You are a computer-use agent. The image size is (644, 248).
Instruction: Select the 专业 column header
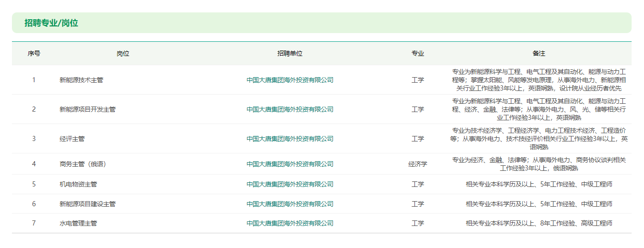coord(418,53)
